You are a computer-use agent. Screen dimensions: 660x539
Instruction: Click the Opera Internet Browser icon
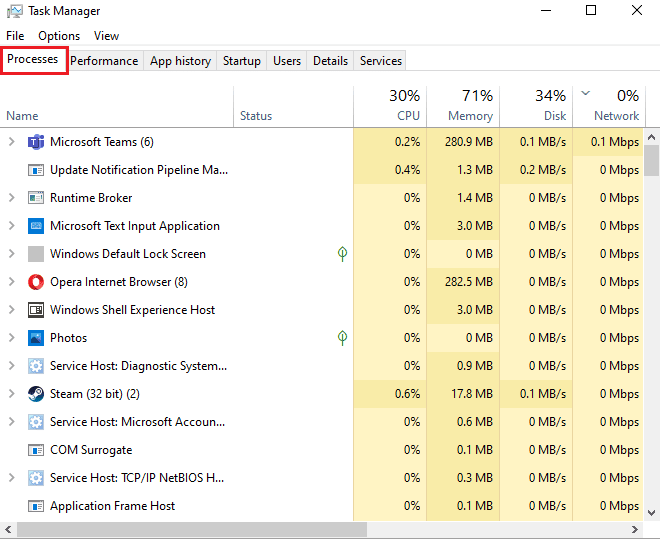tap(36, 282)
